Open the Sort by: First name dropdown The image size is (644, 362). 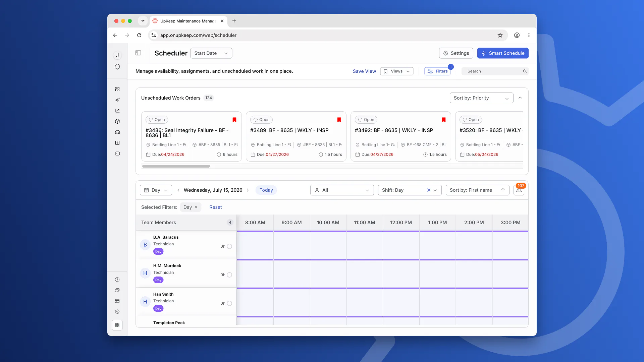point(477,190)
